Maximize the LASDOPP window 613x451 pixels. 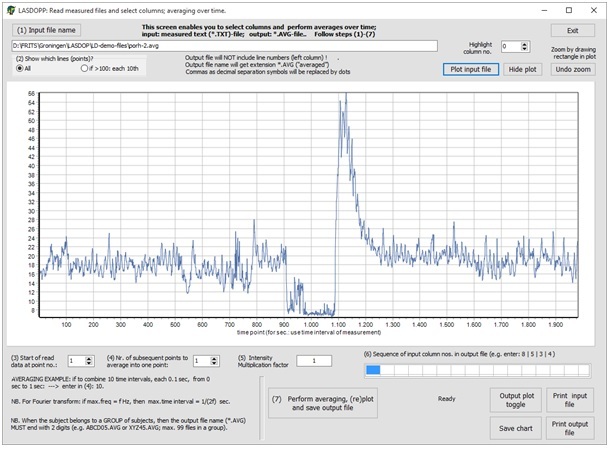(x=569, y=11)
